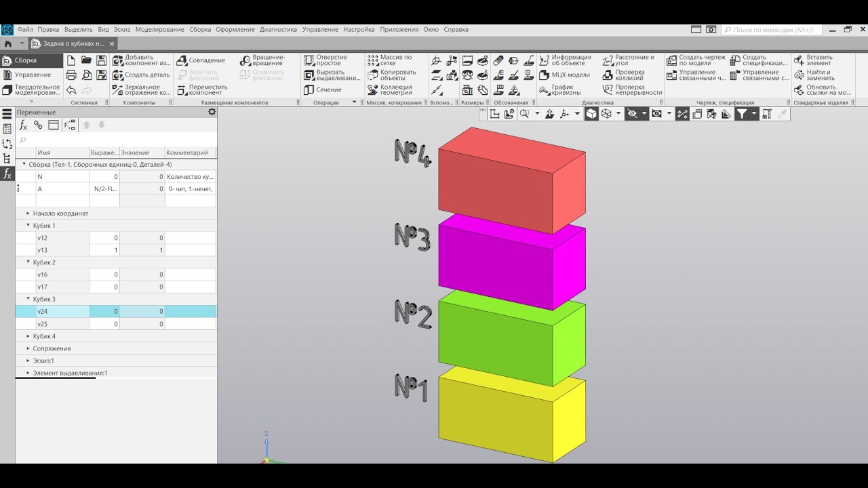
Task: Expand the Кубик 4 tree node
Action: 28,336
